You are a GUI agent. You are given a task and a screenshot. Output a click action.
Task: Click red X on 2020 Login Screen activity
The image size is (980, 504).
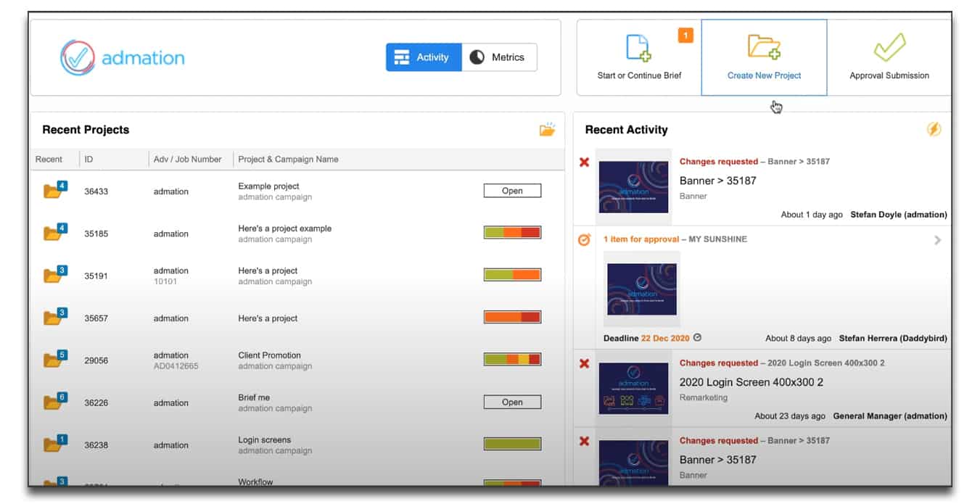(x=584, y=363)
